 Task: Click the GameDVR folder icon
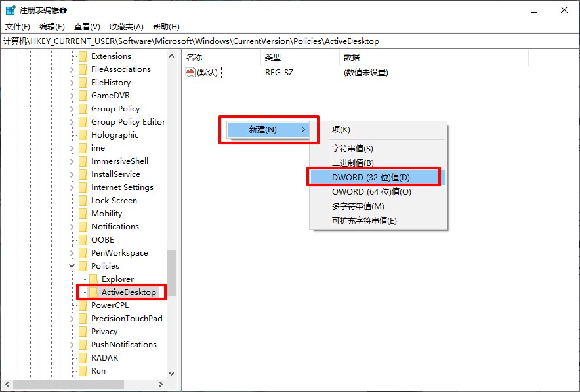point(83,96)
